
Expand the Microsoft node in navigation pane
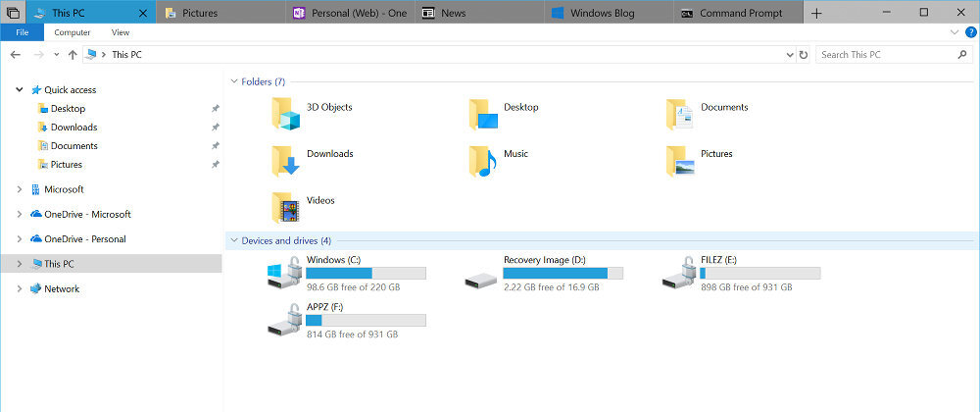click(x=20, y=189)
